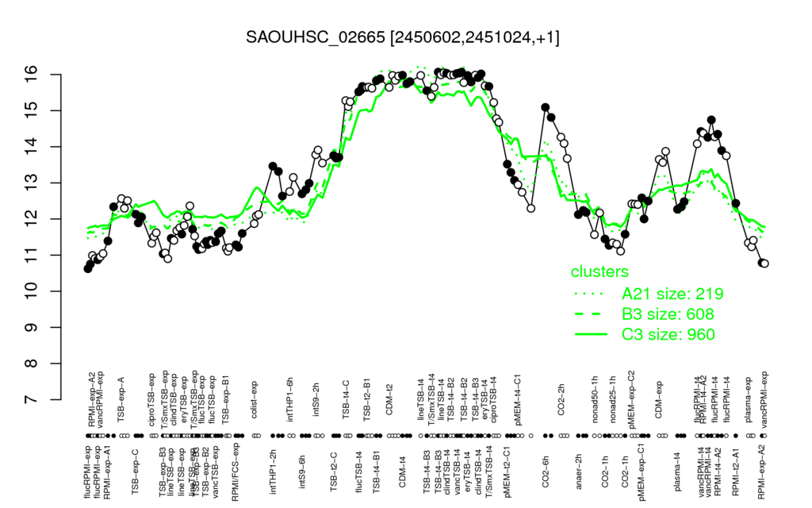Select the "clusters" legend heading

pos(599,271)
